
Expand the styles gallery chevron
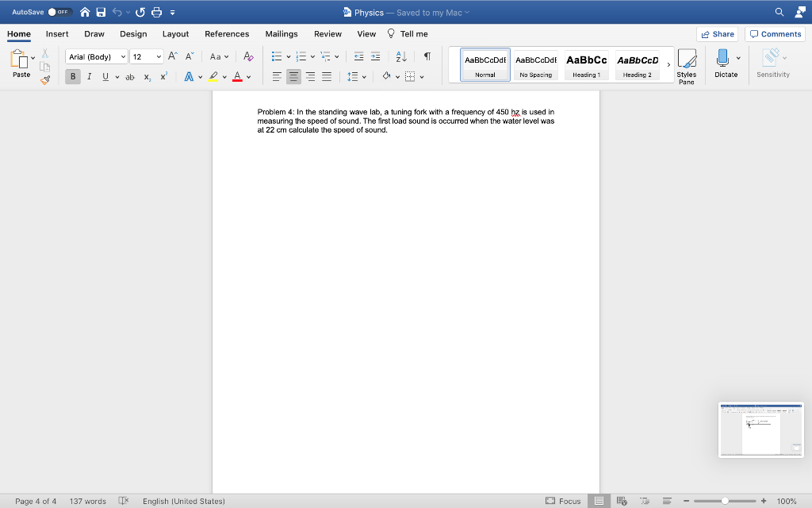668,65
